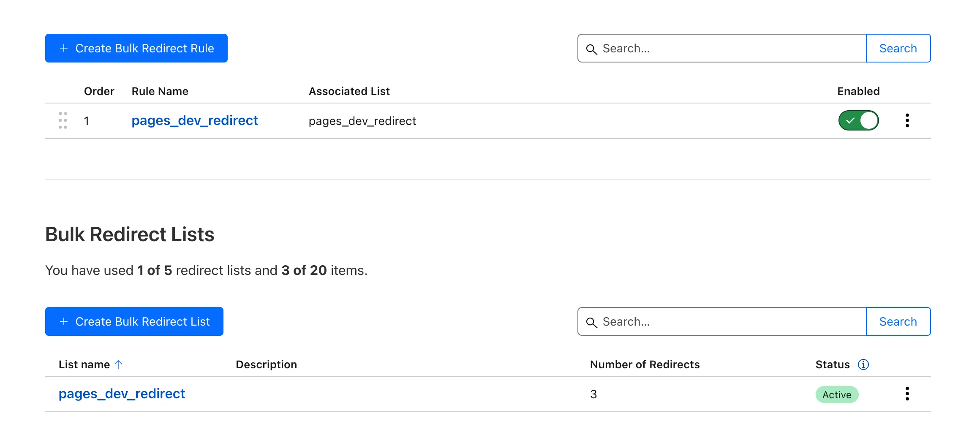Click the Rule Name column header
This screenshot has height=446, width=980.
pyautogui.click(x=160, y=91)
